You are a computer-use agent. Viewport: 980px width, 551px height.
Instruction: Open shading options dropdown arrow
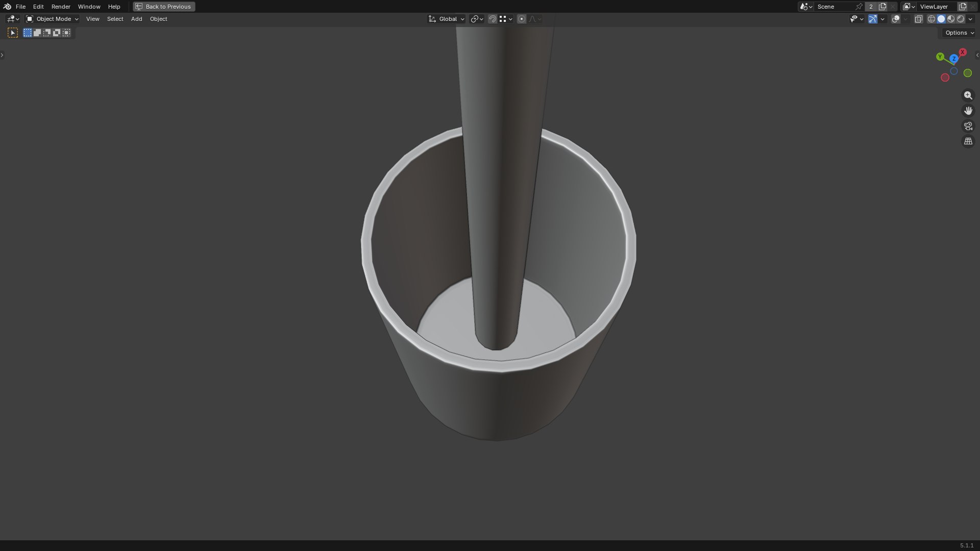tap(971, 19)
